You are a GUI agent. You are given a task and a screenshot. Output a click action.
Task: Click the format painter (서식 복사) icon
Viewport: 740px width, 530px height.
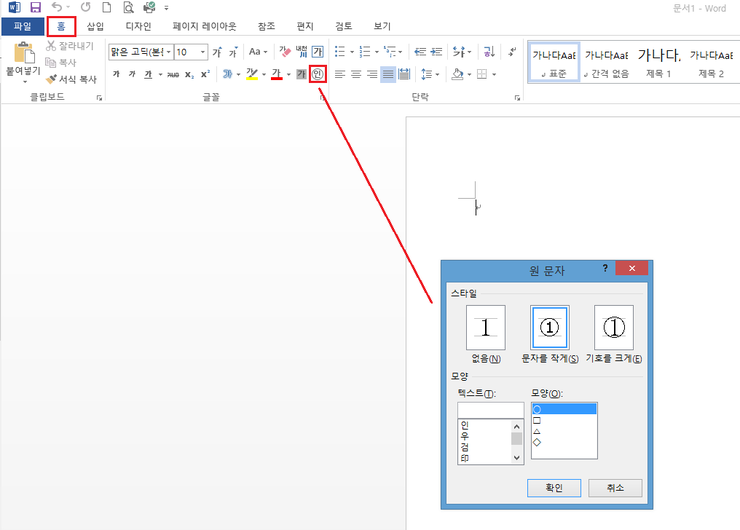(52, 79)
